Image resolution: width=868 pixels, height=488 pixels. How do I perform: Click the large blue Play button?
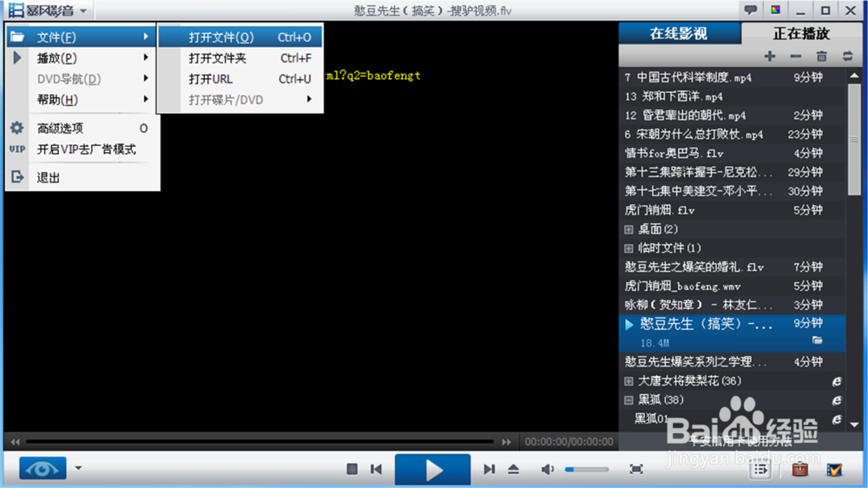pyautogui.click(x=432, y=470)
